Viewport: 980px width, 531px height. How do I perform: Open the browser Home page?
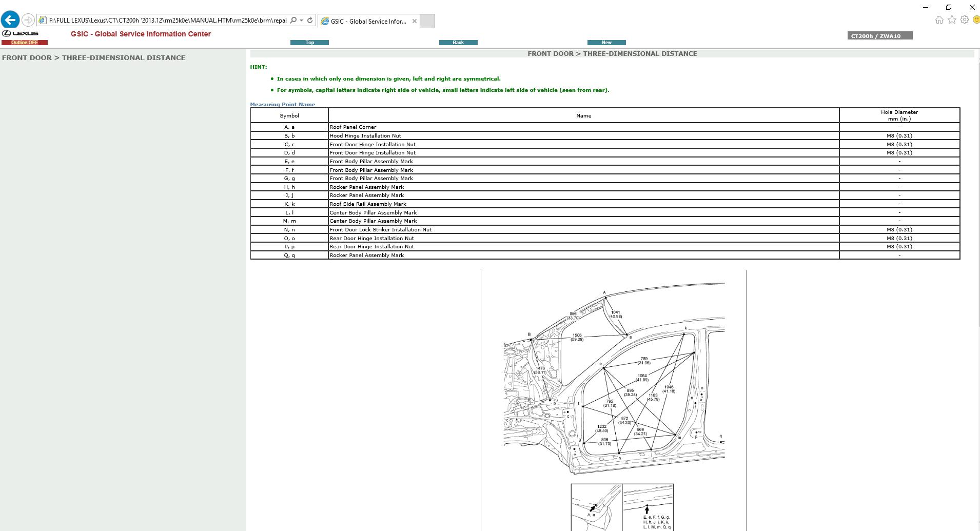(939, 19)
